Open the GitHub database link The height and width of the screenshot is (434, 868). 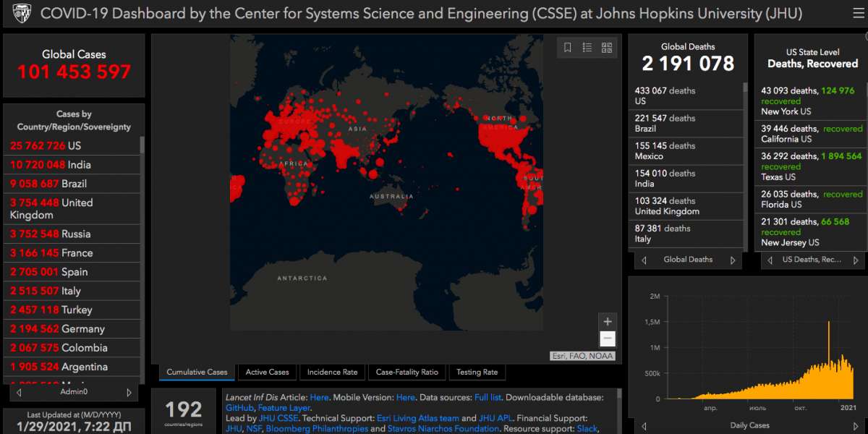pos(240,408)
